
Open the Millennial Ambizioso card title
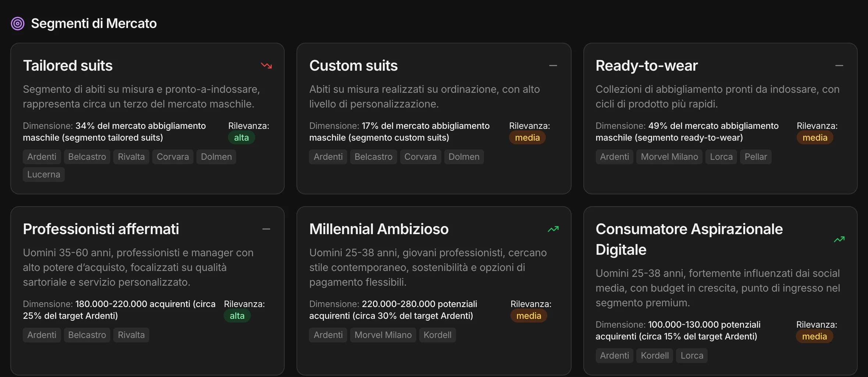379,229
